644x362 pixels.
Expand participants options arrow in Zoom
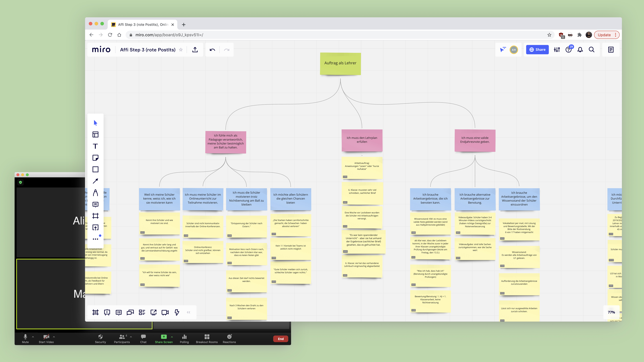click(x=131, y=337)
